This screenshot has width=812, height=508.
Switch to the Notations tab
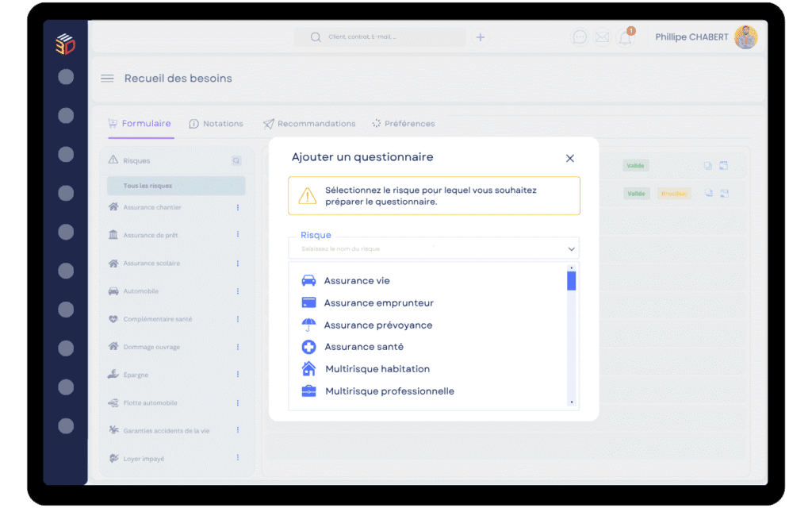click(216, 124)
